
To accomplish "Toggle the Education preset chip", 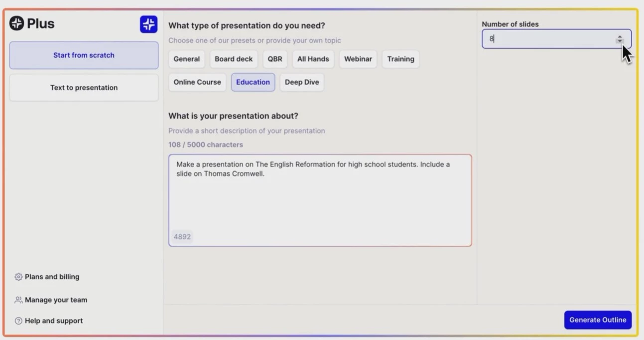I will pos(253,82).
